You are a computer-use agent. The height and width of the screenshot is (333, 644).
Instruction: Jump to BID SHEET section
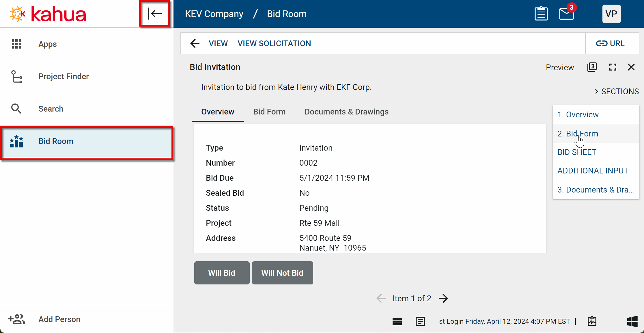click(577, 152)
